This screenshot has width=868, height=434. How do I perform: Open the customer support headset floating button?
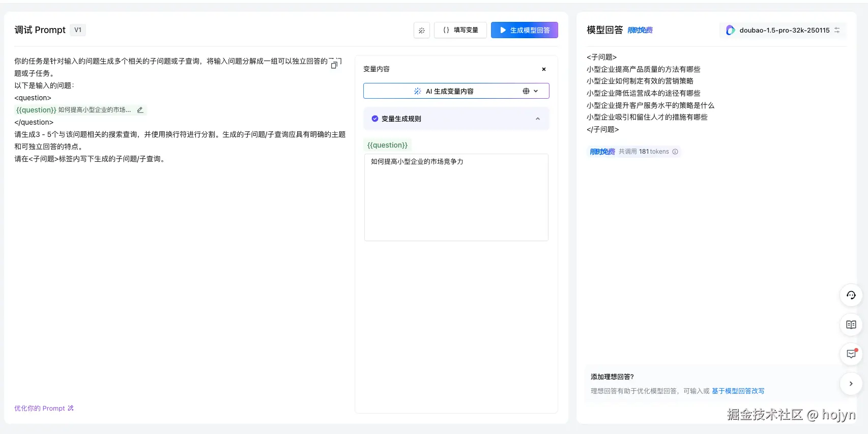(x=851, y=295)
